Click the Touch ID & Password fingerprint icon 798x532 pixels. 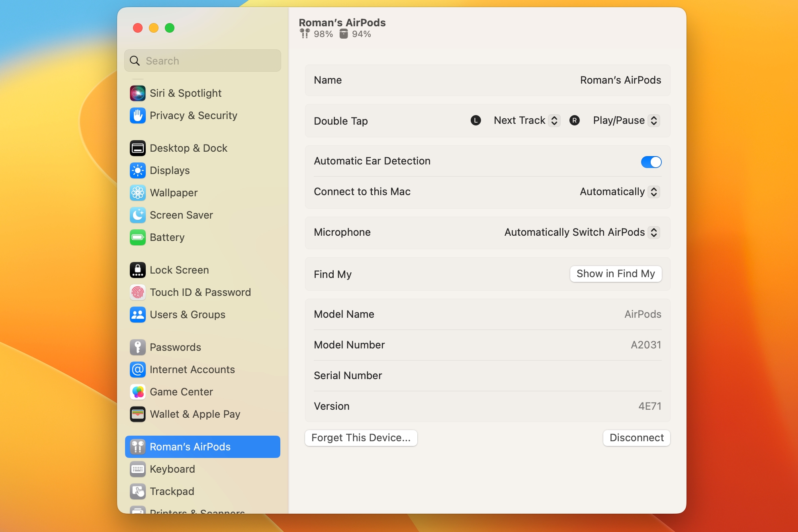(137, 292)
